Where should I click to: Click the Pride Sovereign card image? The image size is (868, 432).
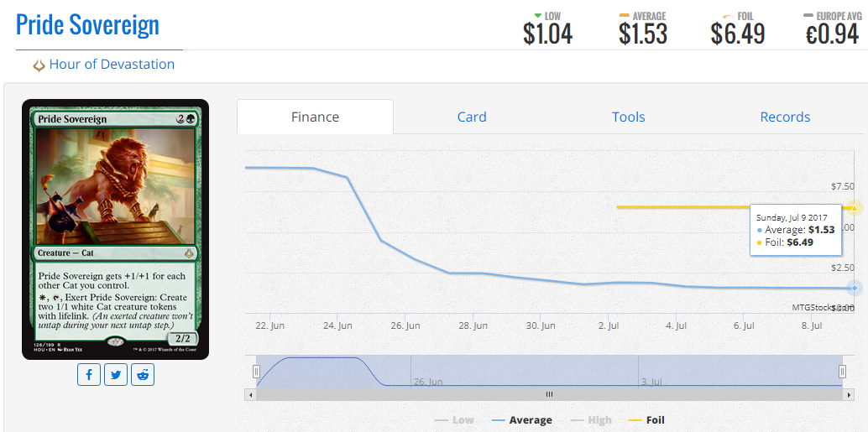click(x=115, y=229)
